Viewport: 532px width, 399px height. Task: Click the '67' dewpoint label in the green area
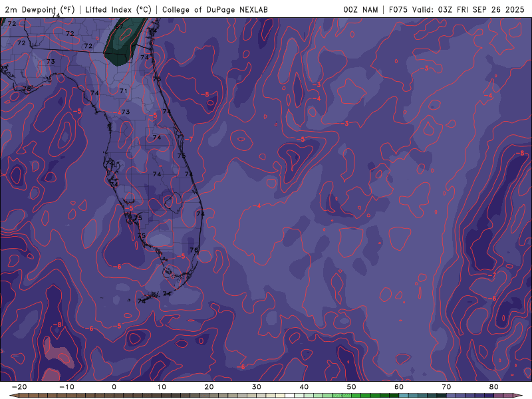click(x=118, y=27)
